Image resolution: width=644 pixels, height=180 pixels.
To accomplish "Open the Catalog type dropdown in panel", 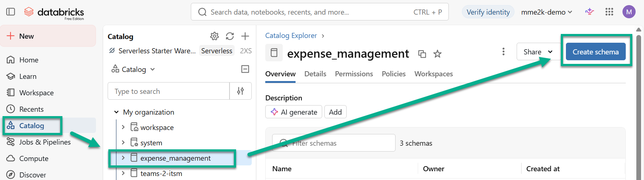I will (134, 69).
